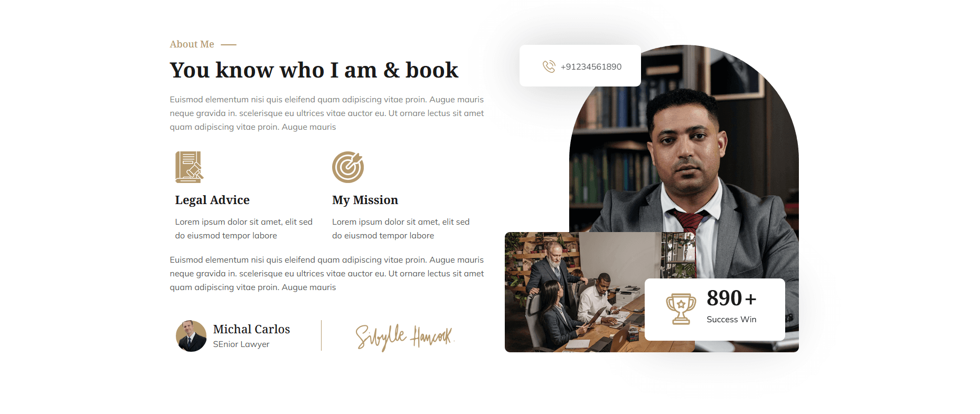Image resolution: width=980 pixels, height=414 pixels.
Task: Click the SEnior Lawyer subtitle
Action: (241, 344)
